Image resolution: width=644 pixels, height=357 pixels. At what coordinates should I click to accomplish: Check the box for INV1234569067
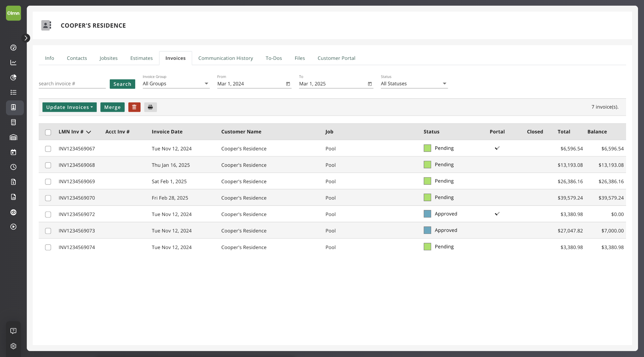point(48,149)
